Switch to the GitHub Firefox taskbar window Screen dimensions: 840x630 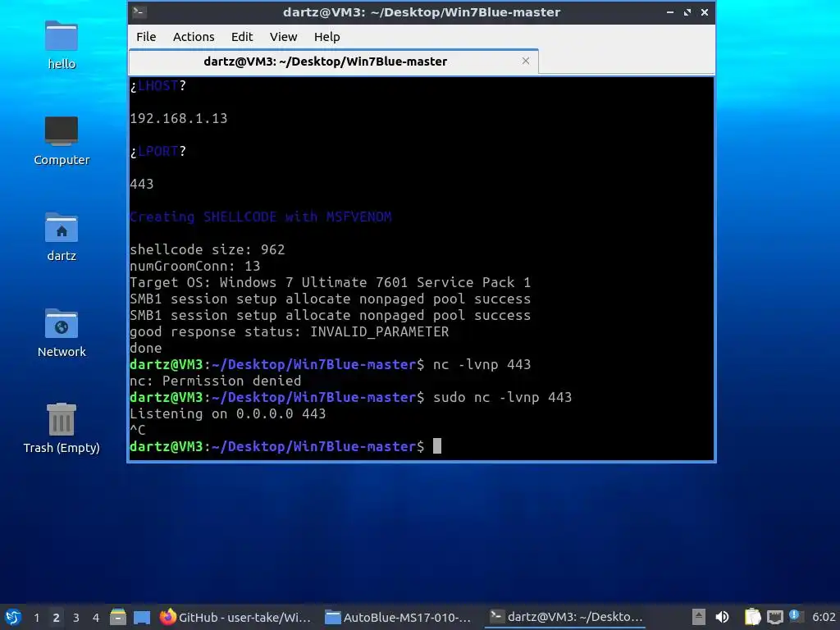(x=235, y=617)
